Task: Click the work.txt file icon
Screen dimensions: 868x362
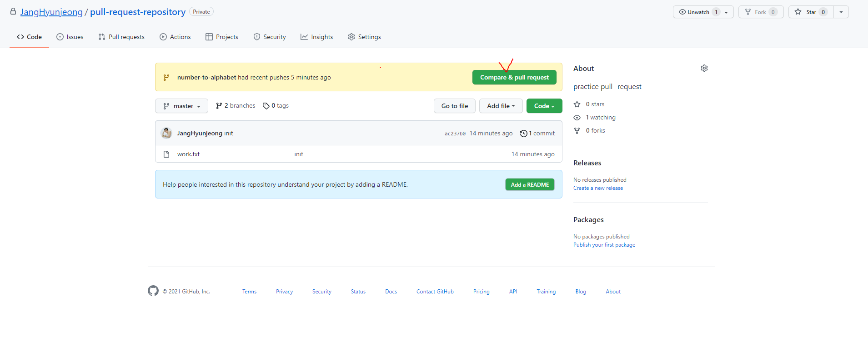Action: (x=166, y=154)
